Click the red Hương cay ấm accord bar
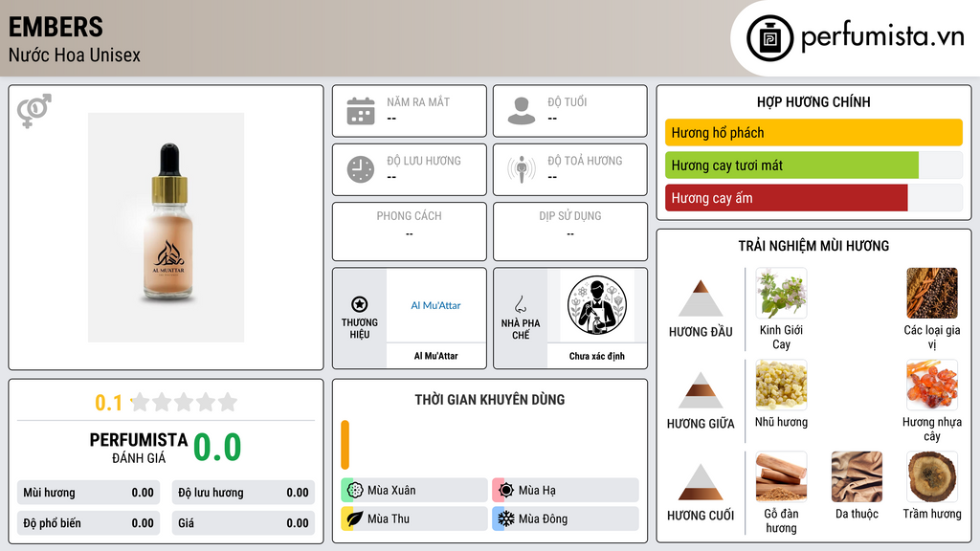This screenshot has width=980, height=551. pyautogui.click(x=787, y=198)
